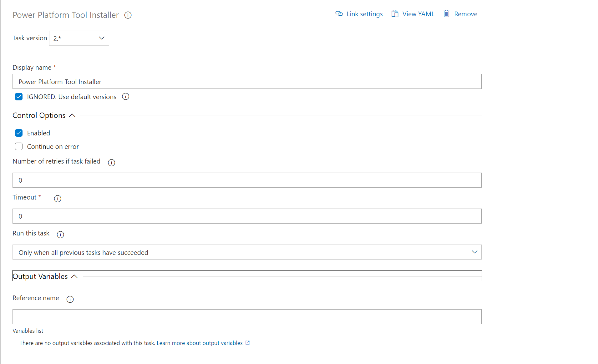This screenshot has height=364, width=598.
Task: Collapse the Output Variables section
Action: pos(74,276)
